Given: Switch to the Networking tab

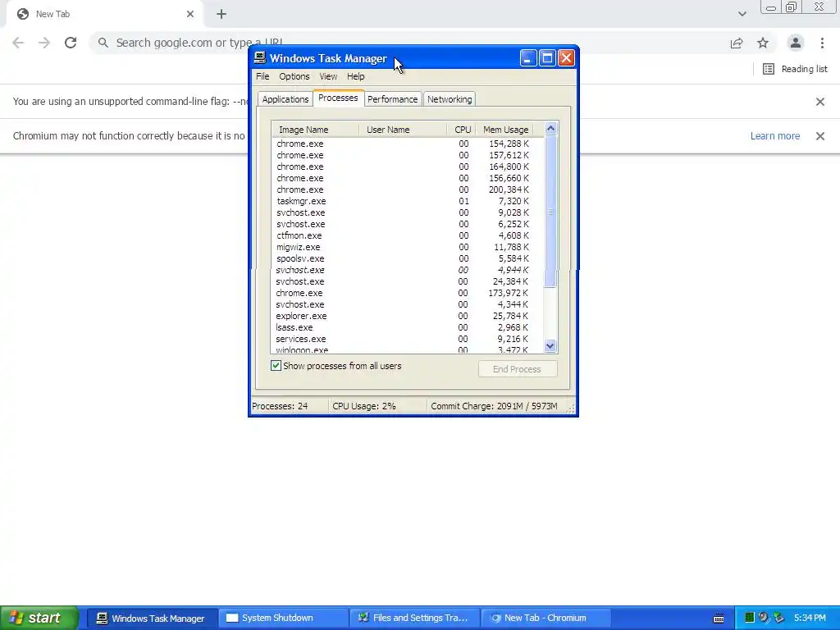Looking at the screenshot, I should coord(450,99).
